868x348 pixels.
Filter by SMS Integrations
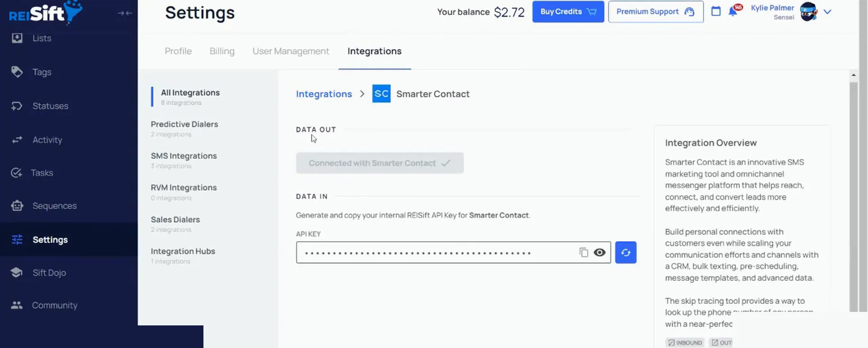tap(184, 160)
